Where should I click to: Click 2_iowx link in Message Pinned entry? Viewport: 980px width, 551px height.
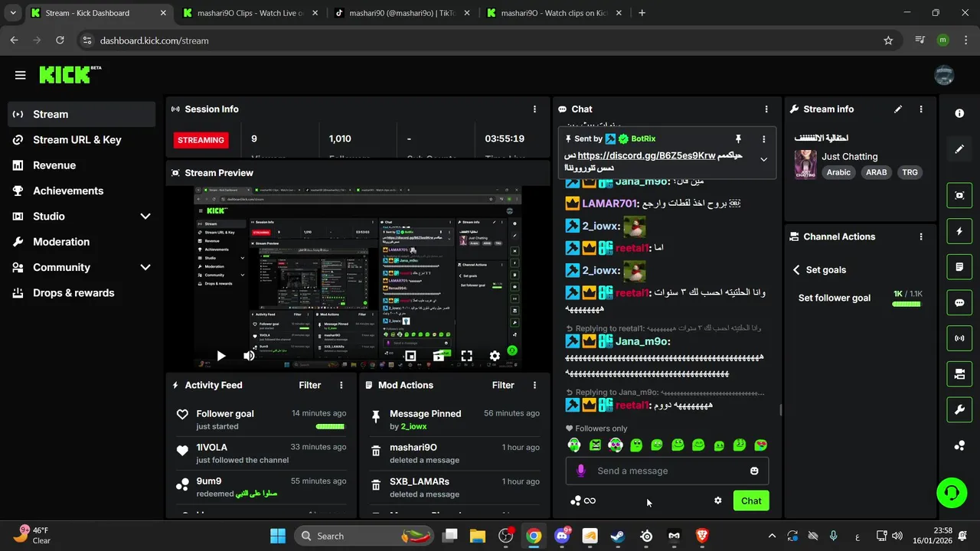(x=413, y=426)
